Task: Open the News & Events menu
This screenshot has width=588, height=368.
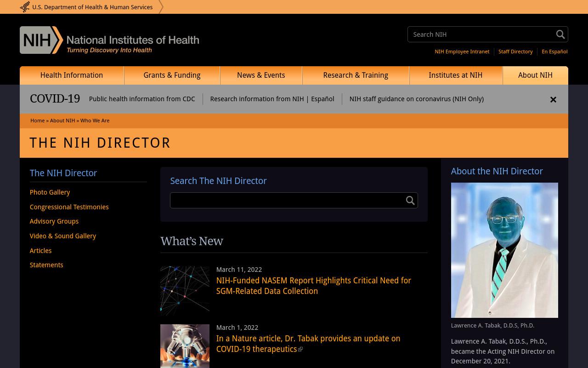Action: click(x=261, y=75)
